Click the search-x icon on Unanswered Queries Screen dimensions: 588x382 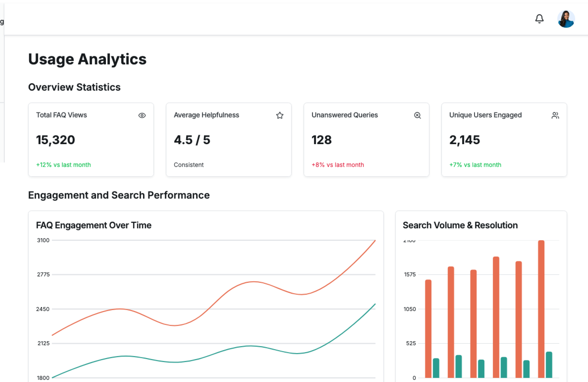417,115
